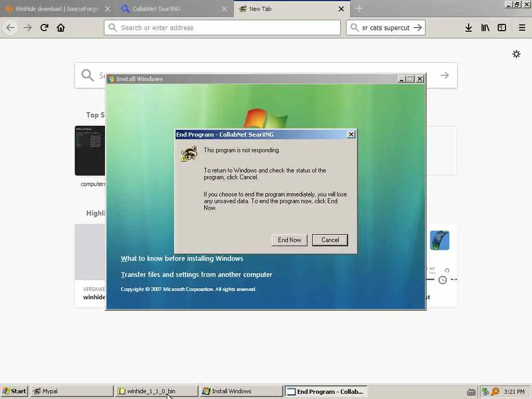Click the Install Windows title bar icon
Image resolution: width=532 pixels, height=399 pixels.
click(111, 79)
